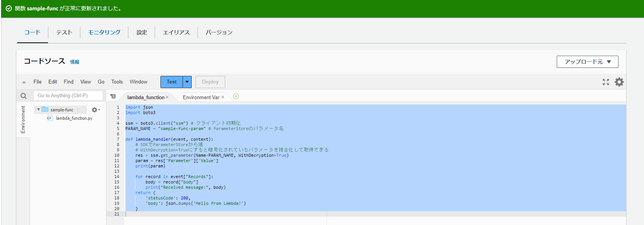Click line number 7 in the gutter
The height and width of the screenshot is (225, 644).
point(118,139)
